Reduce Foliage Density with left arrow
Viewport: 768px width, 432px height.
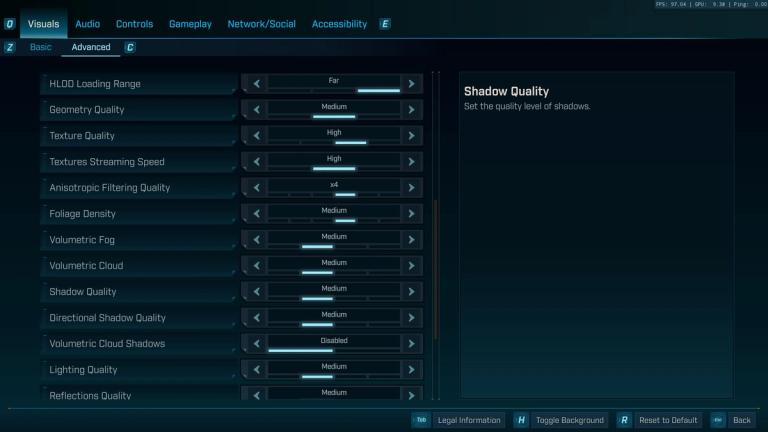257,214
